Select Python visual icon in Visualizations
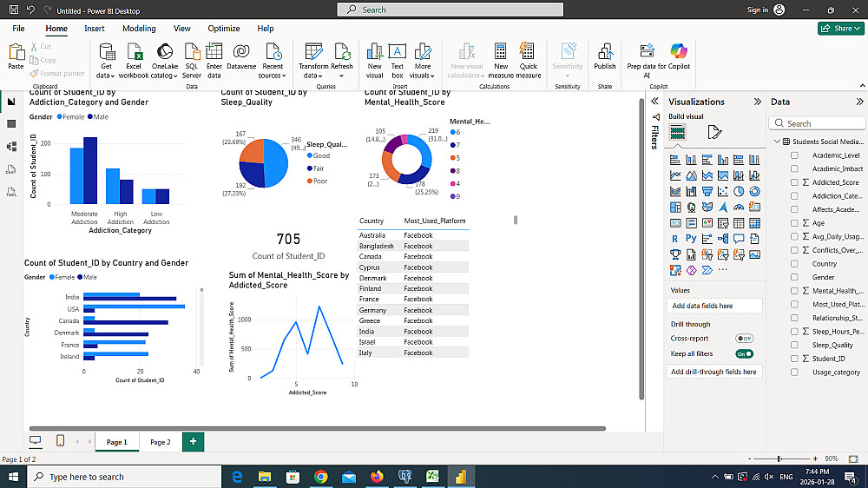 (x=691, y=238)
